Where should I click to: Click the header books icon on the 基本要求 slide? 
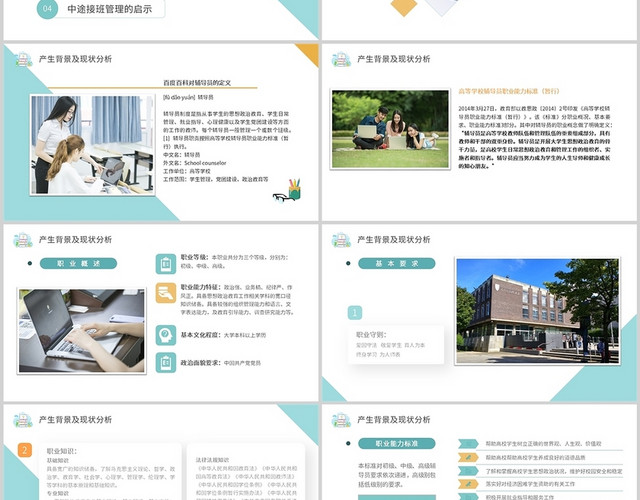pyautogui.click(x=341, y=240)
